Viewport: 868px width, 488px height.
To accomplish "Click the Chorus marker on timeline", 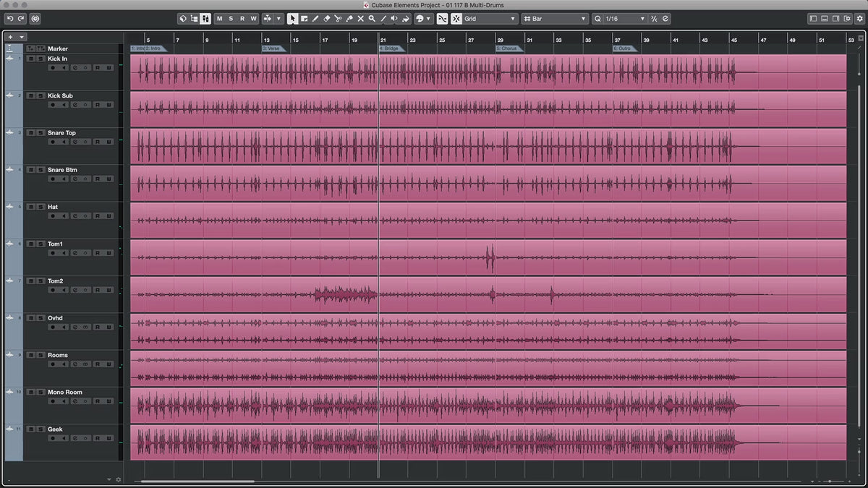I will click(x=509, y=48).
